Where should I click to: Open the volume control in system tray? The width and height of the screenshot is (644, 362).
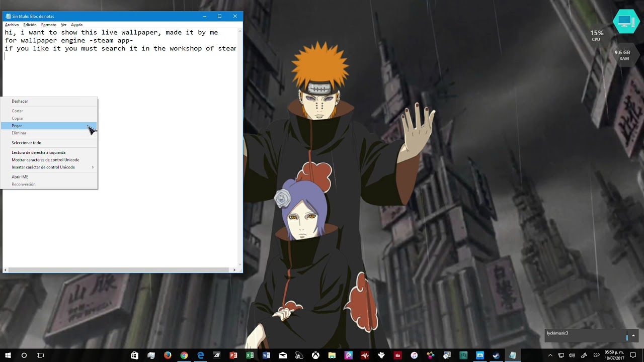coord(572,355)
